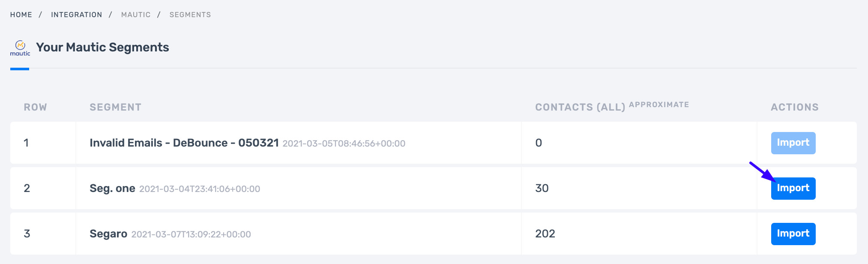Click the SEGMENT column header
The height and width of the screenshot is (264, 868).
click(x=115, y=107)
